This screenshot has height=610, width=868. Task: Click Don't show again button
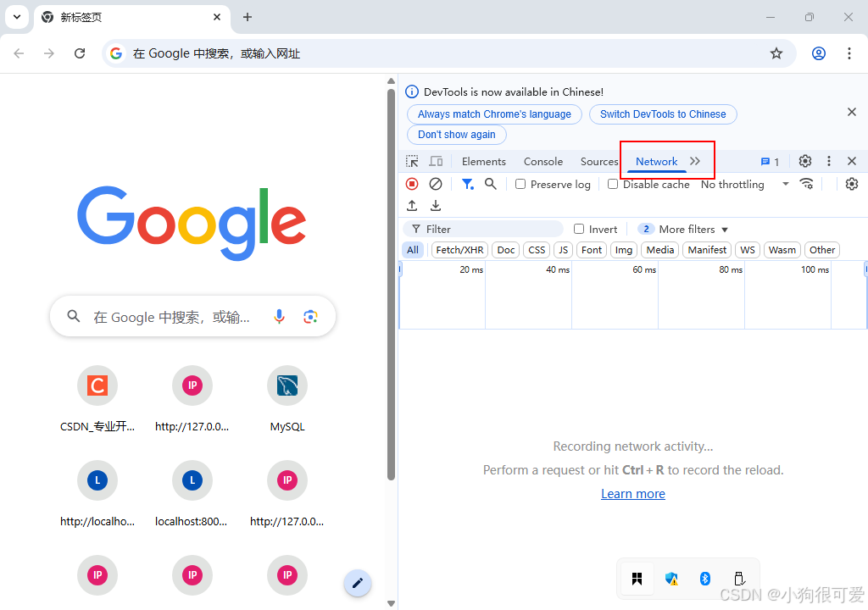coord(457,135)
